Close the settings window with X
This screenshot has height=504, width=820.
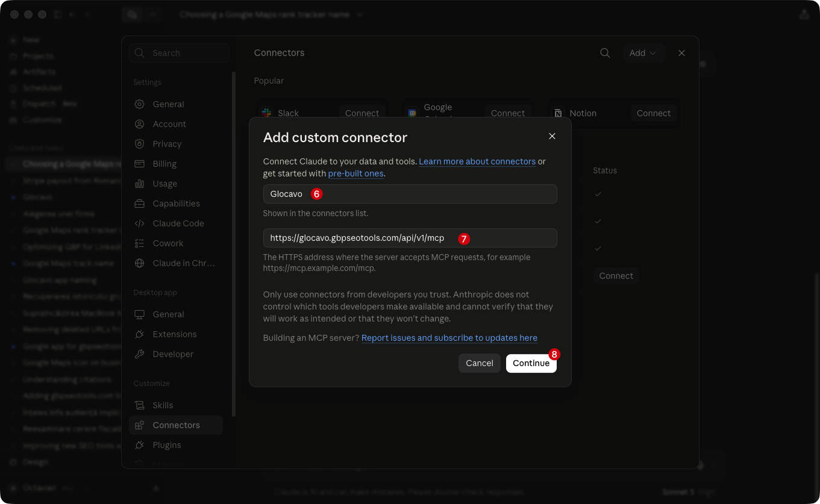(x=682, y=53)
